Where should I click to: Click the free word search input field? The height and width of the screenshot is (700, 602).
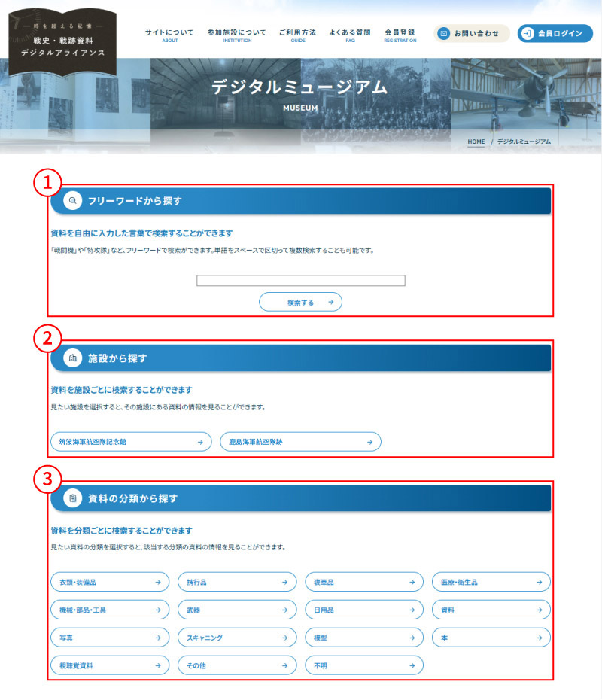300,281
